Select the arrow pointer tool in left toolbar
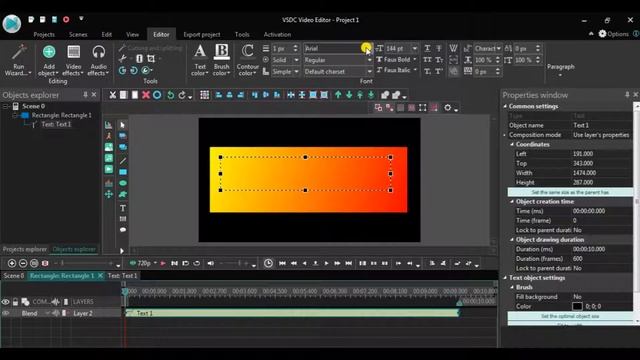 122,125
